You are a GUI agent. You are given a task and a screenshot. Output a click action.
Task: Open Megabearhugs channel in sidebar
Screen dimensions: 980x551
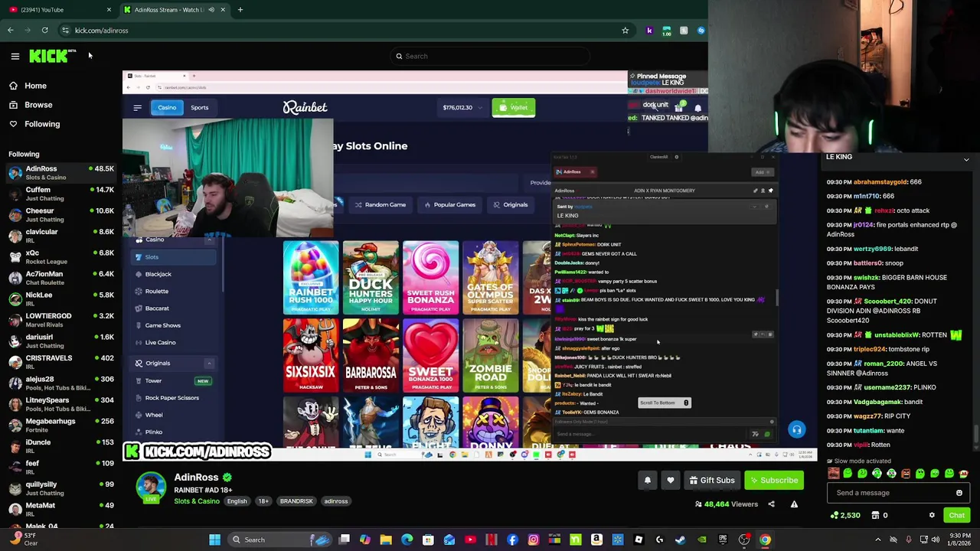(60, 425)
